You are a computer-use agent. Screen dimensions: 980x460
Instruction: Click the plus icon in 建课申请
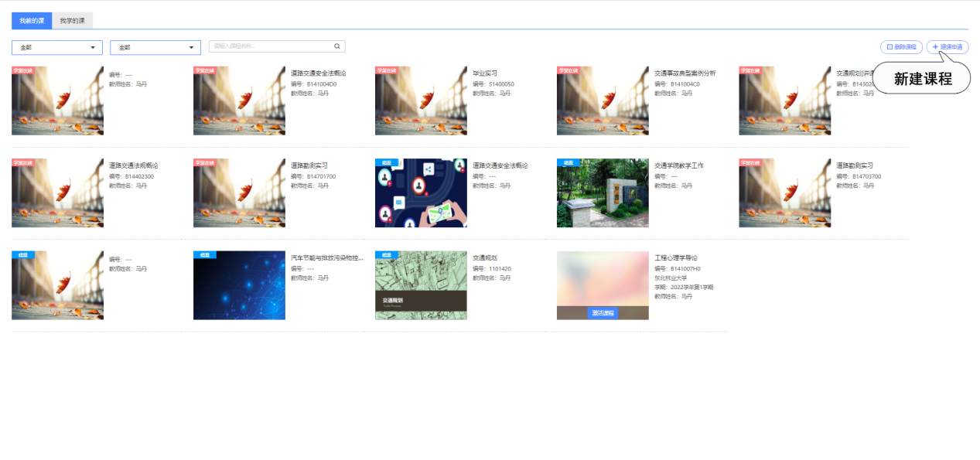935,47
